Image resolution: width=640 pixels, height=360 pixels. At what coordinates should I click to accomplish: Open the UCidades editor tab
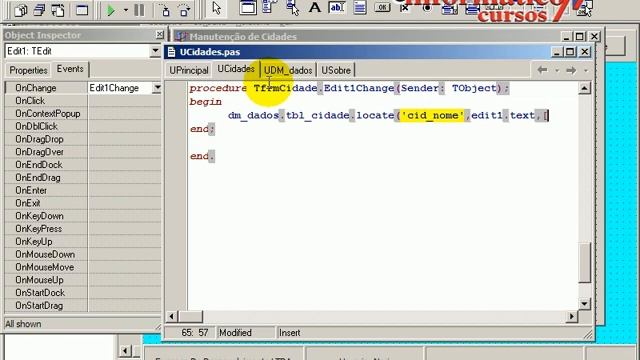click(x=236, y=69)
